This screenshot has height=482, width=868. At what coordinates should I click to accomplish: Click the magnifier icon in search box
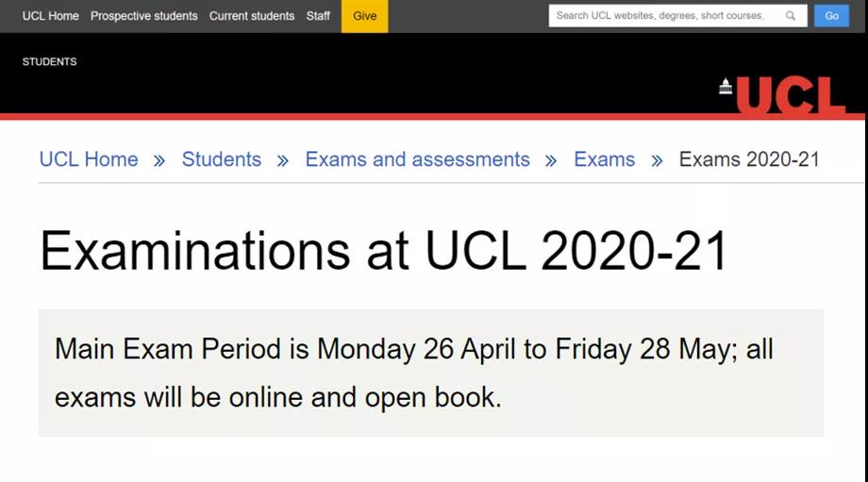tap(791, 16)
